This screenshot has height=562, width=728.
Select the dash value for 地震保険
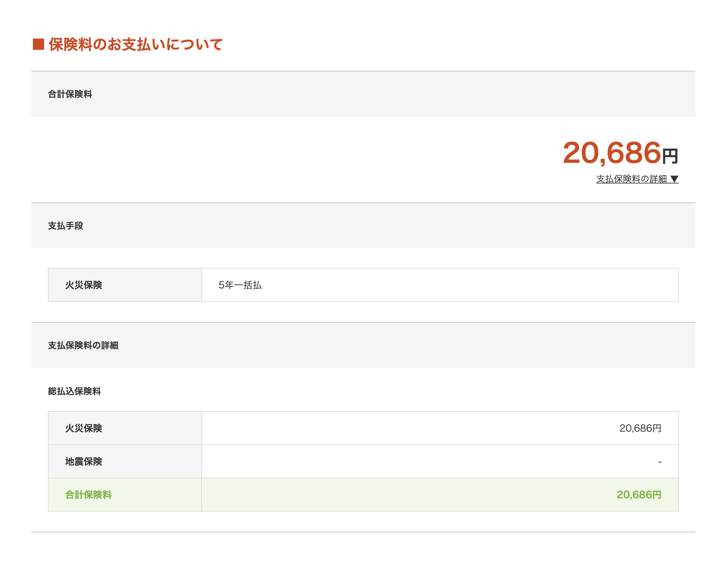tap(660, 462)
